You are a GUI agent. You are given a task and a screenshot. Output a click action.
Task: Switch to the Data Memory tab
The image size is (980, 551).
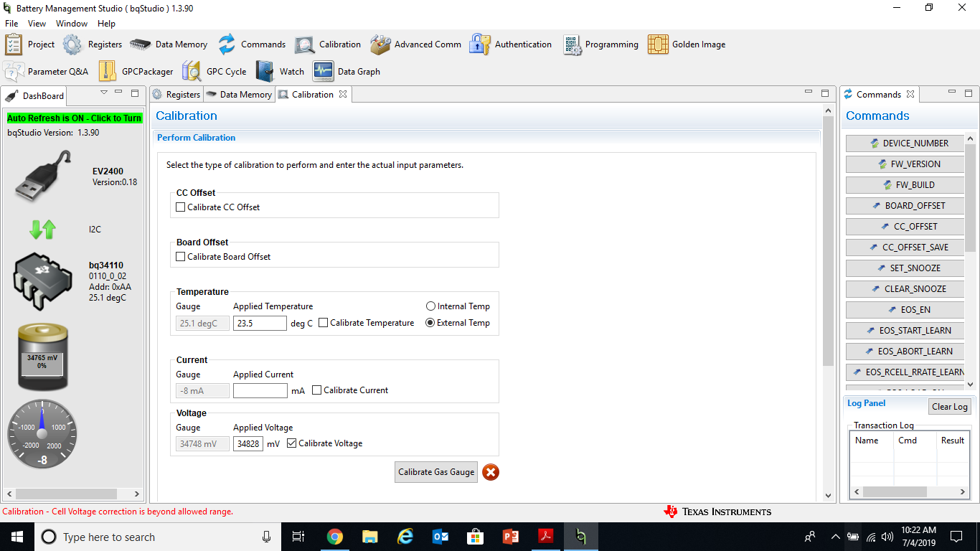(239, 95)
